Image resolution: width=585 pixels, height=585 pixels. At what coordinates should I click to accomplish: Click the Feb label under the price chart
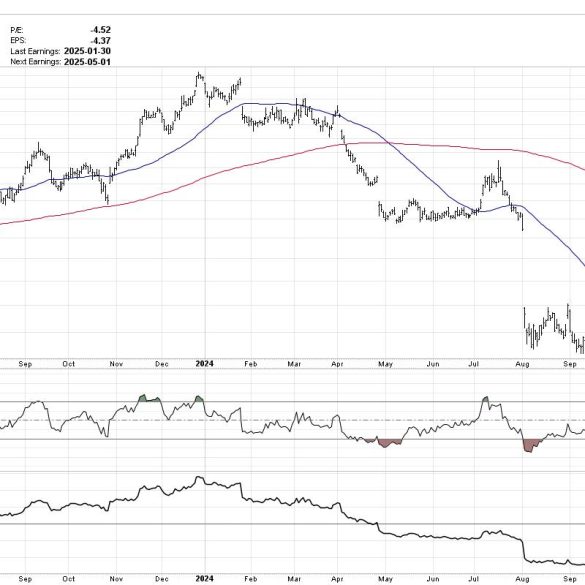tap(251, 364)
